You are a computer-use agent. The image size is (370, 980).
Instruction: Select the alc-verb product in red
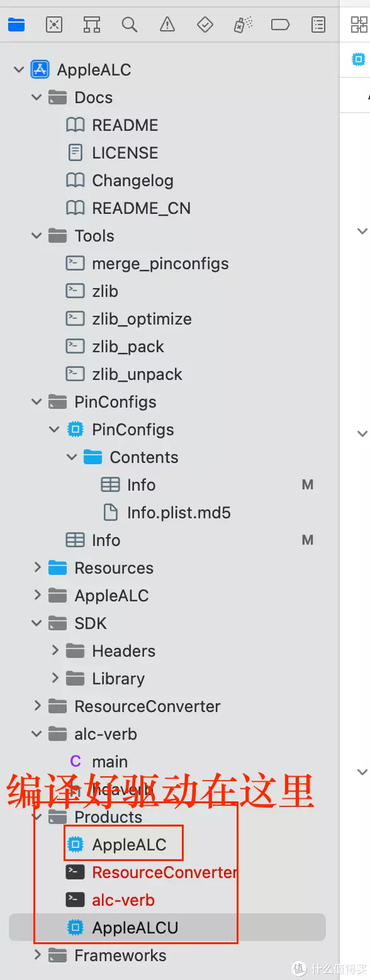123,900
